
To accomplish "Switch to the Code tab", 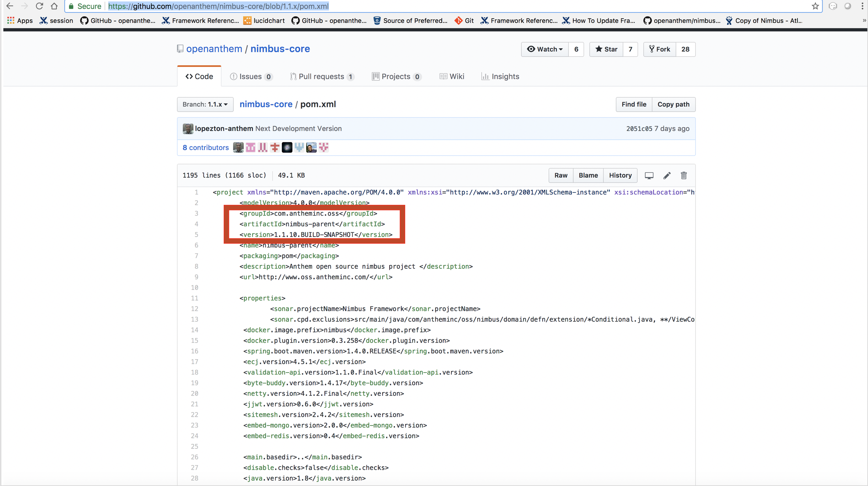I will (x=199, y=76).
